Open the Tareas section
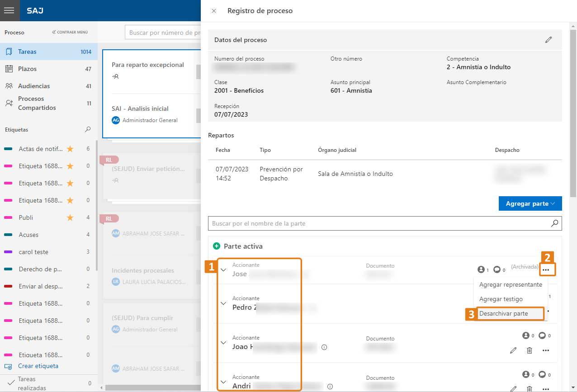This screenshot has width=577, height=392. click(48, 52)
